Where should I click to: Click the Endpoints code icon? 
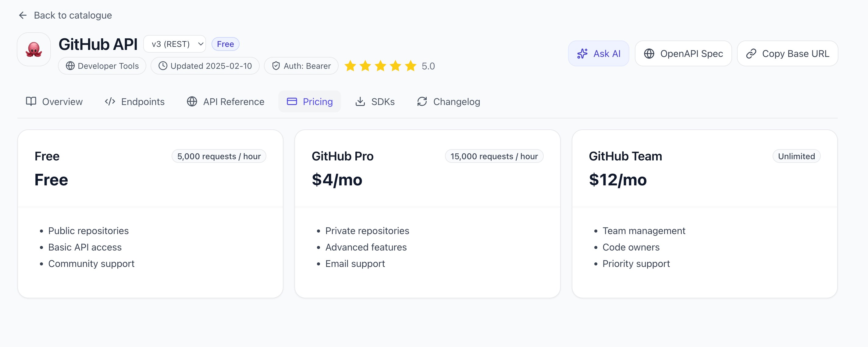(x=110, y=102)
